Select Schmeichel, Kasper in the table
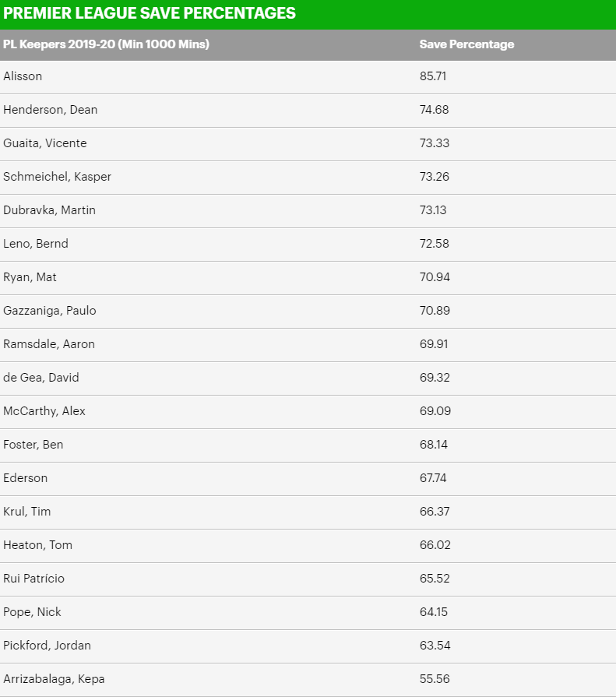This screenshot has width=616, height=697. click(x=58, y=177)
